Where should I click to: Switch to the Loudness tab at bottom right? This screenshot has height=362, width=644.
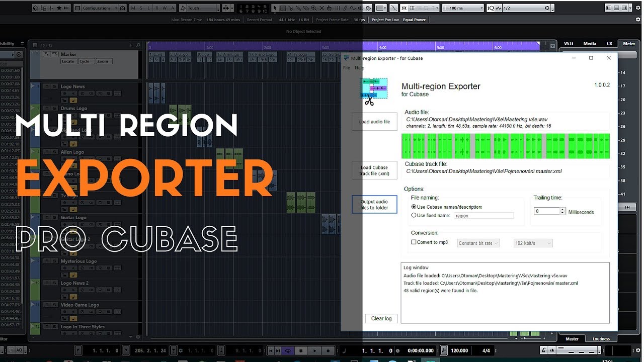pyautogui.click(x=601, y=339)
